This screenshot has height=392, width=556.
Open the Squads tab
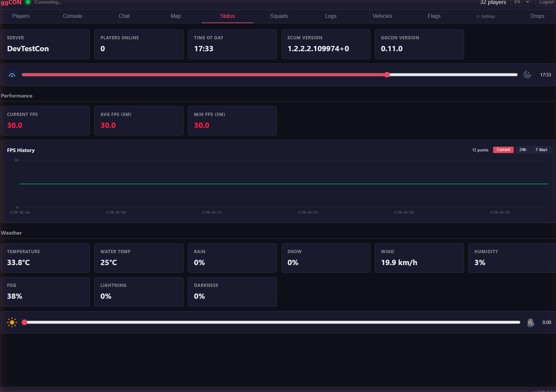click(279, 16)
